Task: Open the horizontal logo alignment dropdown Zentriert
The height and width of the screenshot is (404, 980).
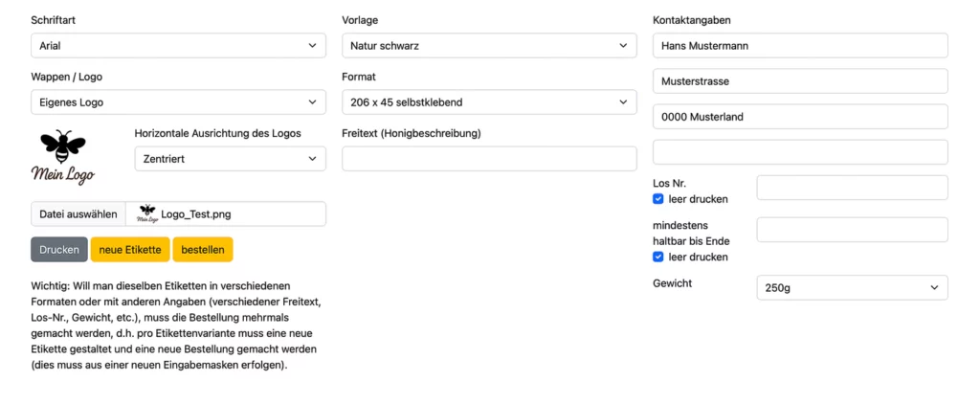Action: (x=230, y=159)
